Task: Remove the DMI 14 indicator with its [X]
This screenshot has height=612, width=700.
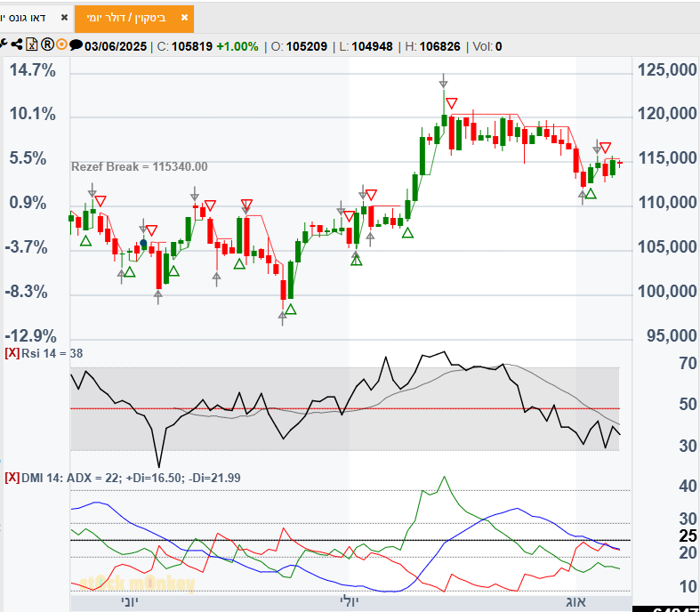Action: tap(12, 478)
